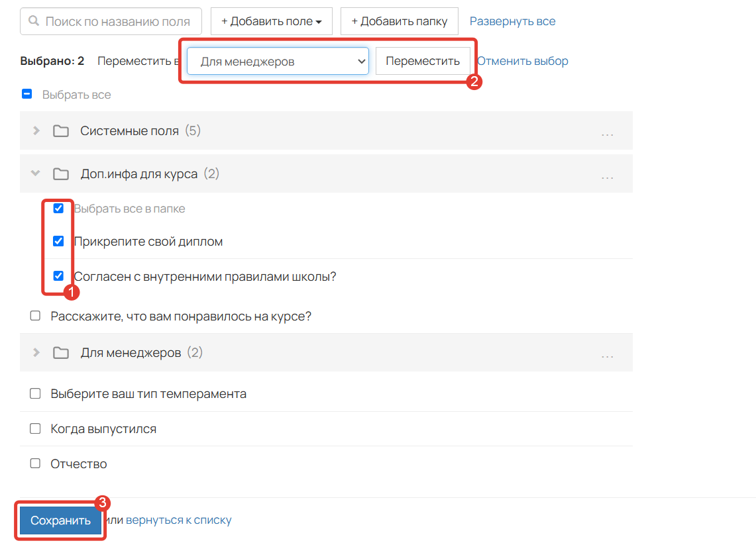Viewport: 756px width, 543px height.
Task: Click the Для менеджеров folder icon
Action: pos(61,353)
